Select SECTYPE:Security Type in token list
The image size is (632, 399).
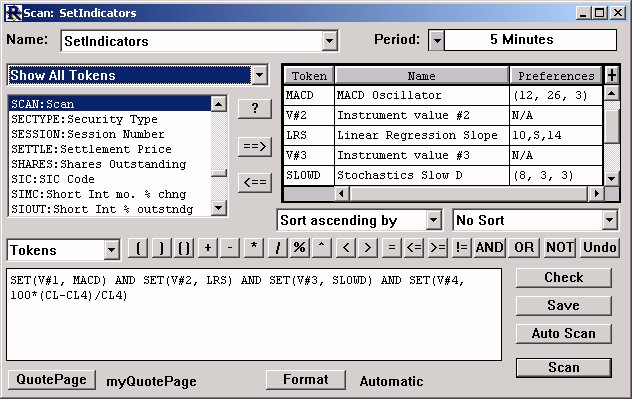pos(110,119)
